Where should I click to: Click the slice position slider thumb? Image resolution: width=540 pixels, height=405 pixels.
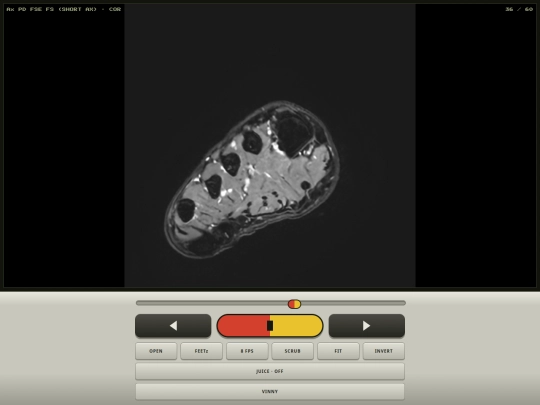point(294,304)
